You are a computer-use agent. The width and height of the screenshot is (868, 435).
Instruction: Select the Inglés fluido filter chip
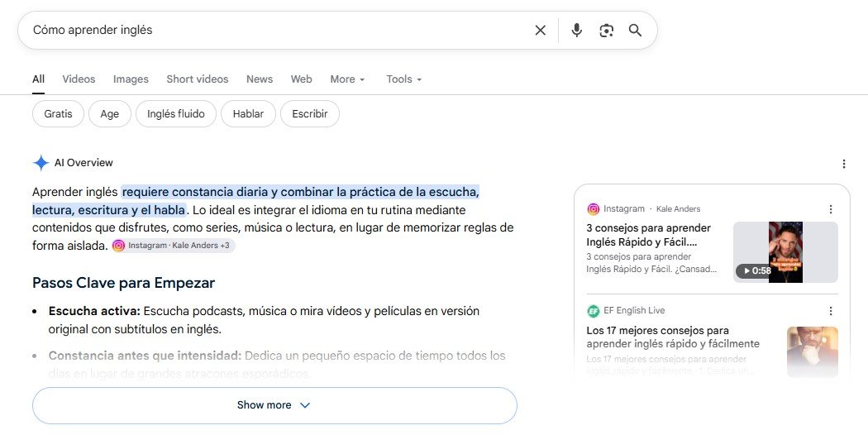tap(175, 113)
